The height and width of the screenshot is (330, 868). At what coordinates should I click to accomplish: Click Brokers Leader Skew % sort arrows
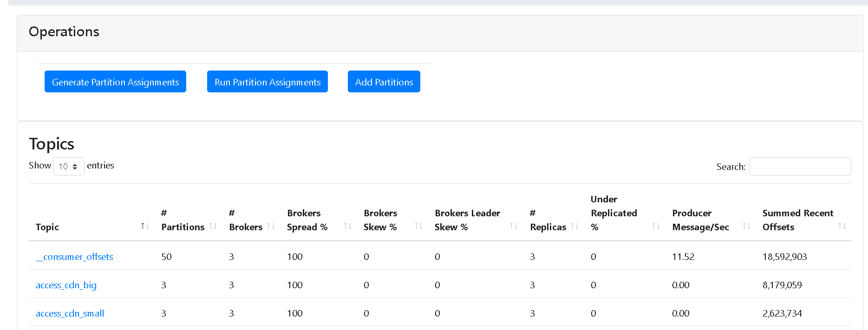[514, 226]
